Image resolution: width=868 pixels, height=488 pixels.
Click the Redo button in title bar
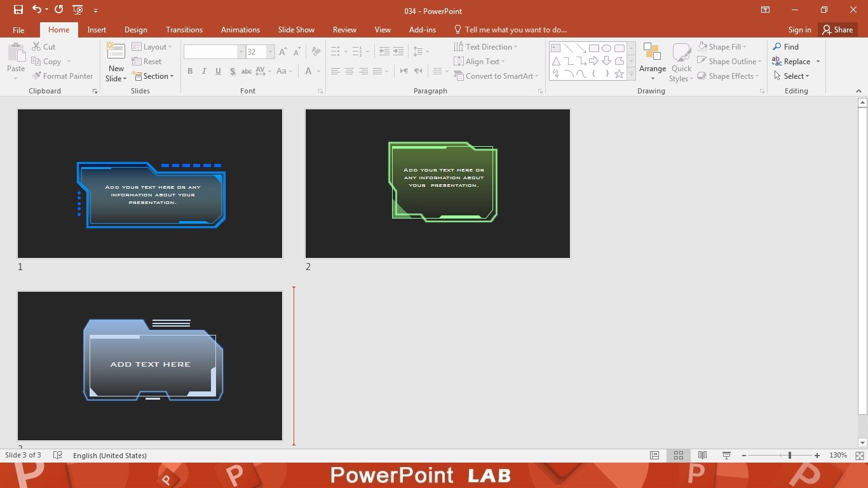coord(59,10)
